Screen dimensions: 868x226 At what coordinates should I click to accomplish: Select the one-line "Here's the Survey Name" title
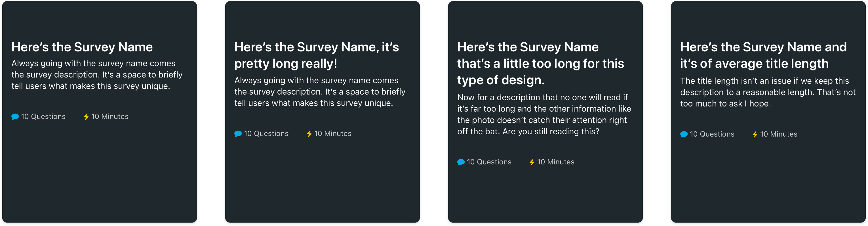click(82, 47)
